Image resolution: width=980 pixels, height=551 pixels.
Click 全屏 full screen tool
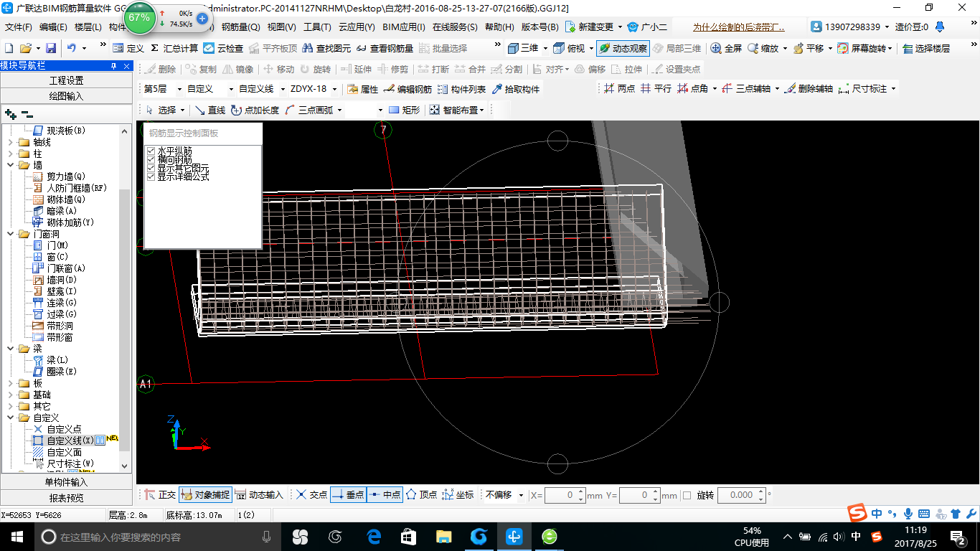click(x=726, y=48)
